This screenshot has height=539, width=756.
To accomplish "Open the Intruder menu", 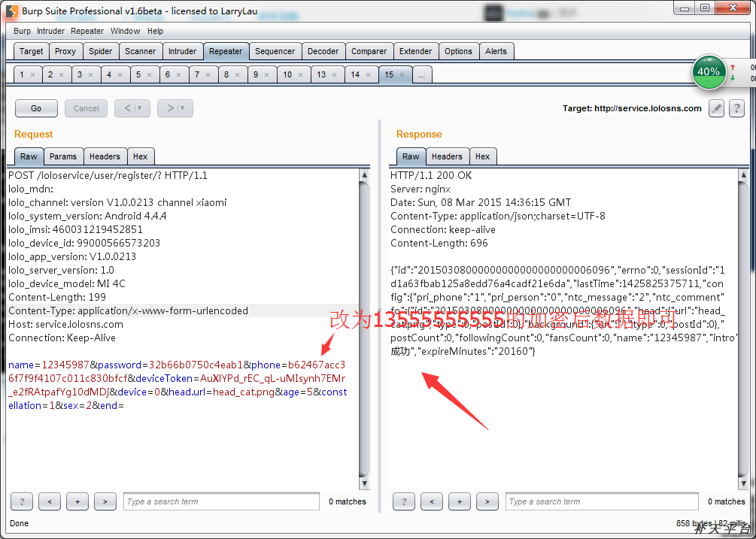I will 50,31.
